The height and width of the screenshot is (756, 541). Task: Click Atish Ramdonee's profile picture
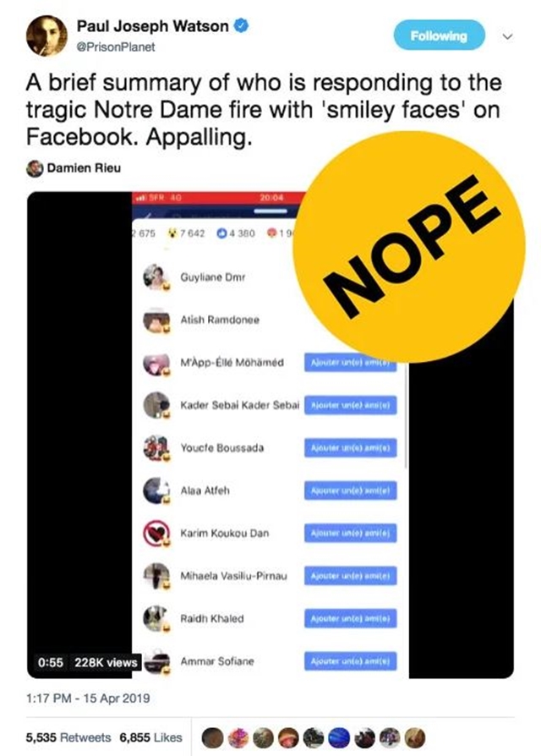pos(156,320)
